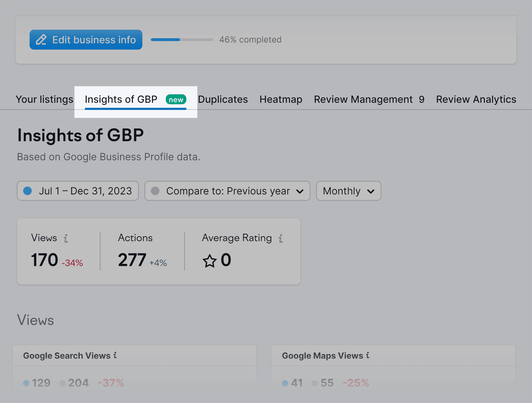Switch to the Your listings tab
532x403 pixels.
click(44, 99)
